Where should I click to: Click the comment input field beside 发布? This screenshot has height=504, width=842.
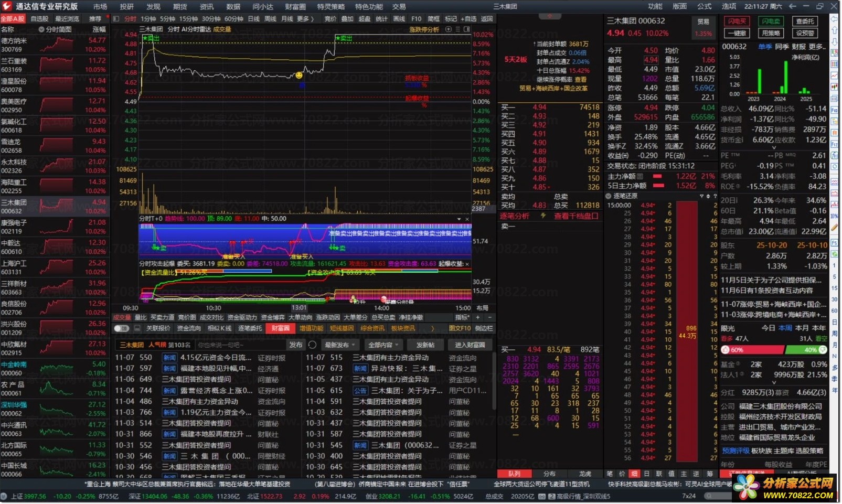click(x=240, y=345)
